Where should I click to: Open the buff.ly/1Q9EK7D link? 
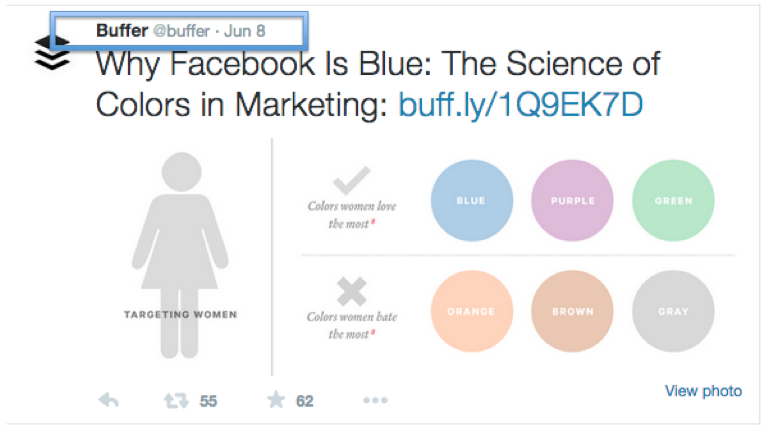click(x=521, y=105)
